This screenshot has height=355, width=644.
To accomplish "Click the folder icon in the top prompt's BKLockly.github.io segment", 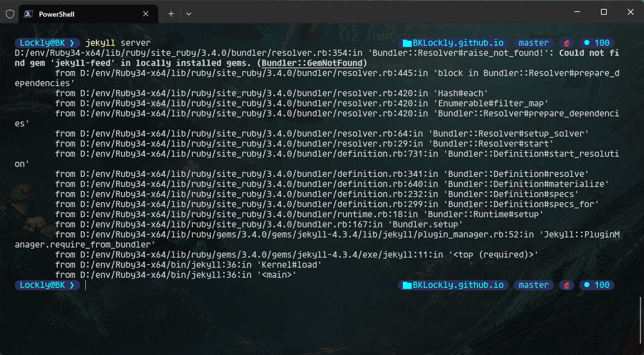I will click(x=407, y=43).
